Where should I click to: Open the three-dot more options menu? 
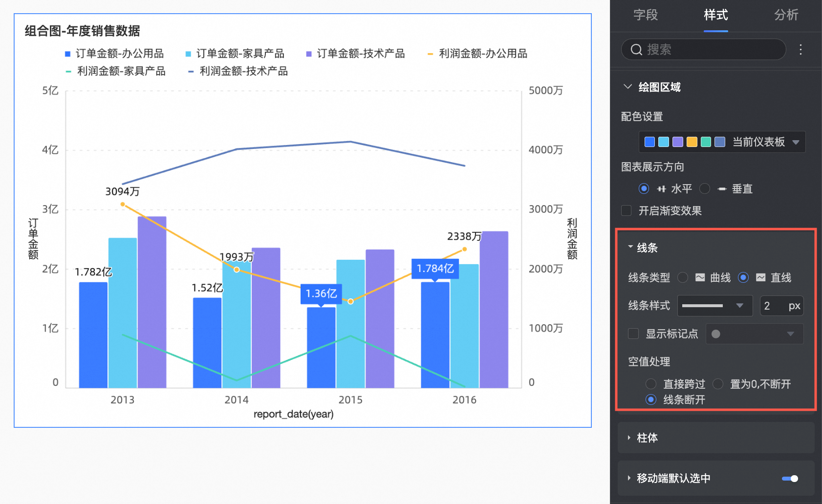(800, 49)
